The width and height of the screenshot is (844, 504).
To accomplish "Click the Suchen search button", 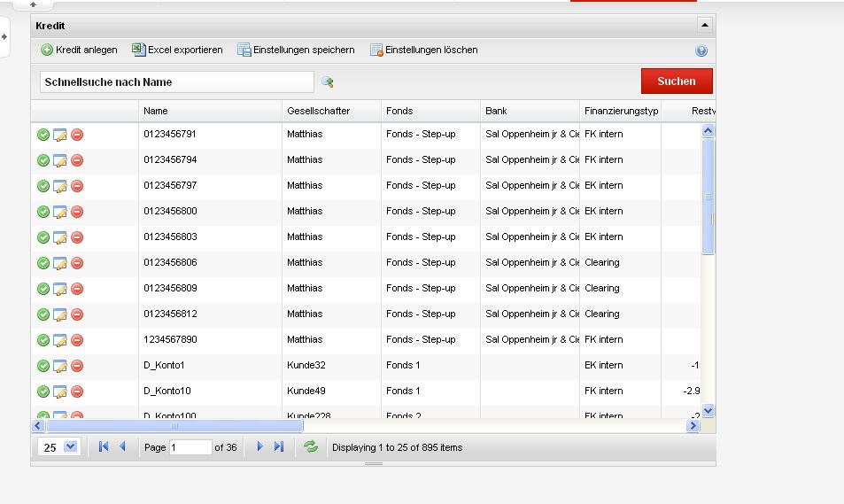I will click(x=677, y=81).
